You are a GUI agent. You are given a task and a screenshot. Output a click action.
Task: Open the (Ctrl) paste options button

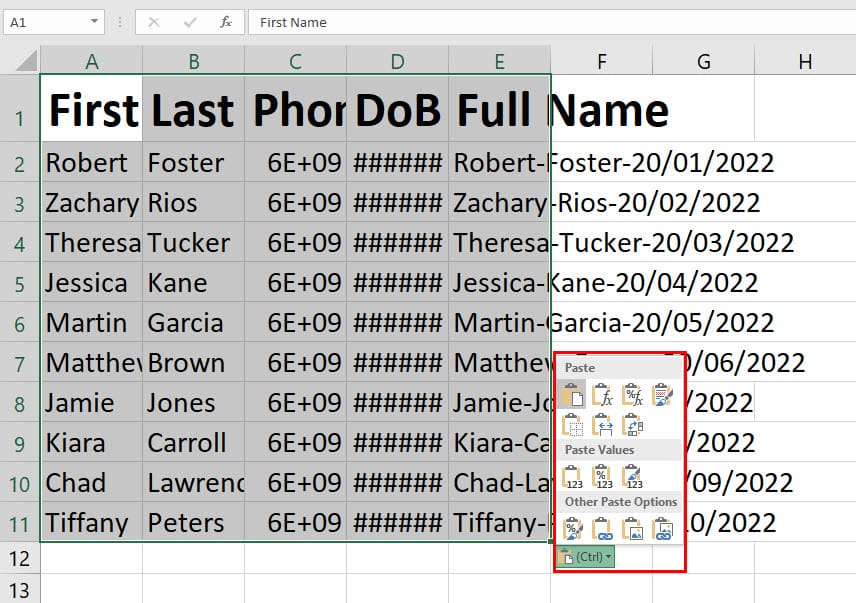tap(586, 557)
